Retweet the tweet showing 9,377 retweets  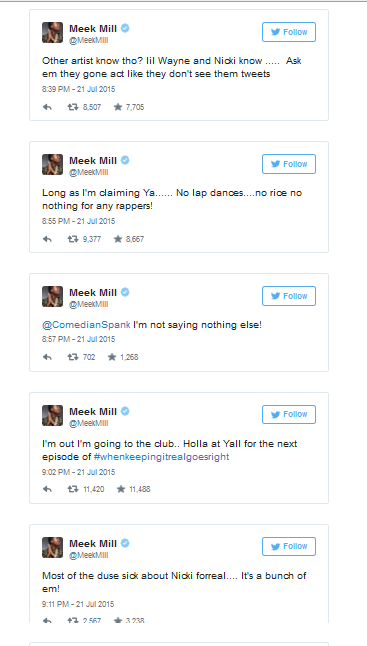click(73, 239)
